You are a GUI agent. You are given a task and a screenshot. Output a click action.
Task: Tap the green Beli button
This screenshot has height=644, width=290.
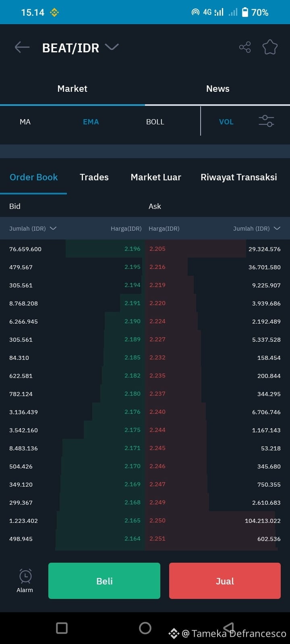coord(104,581)
